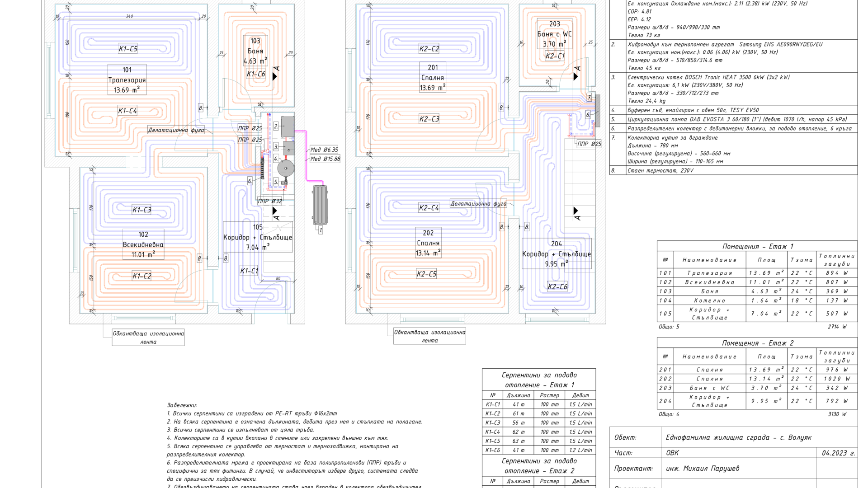Image resolution: width=868 pixels, height=488 pixels.
Task: Click the room 202 Спалня label
Action: point(428,243)
